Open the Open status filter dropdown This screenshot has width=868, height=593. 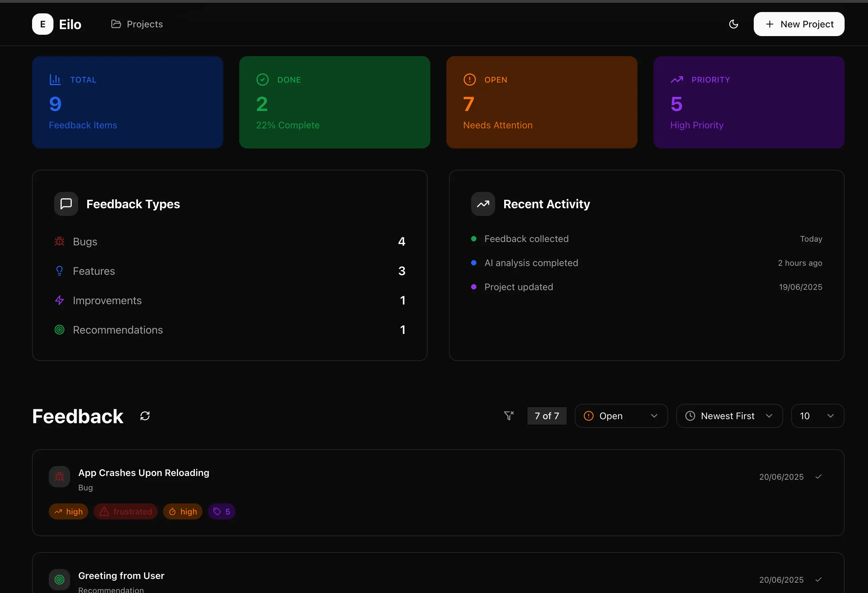[621, 416]
